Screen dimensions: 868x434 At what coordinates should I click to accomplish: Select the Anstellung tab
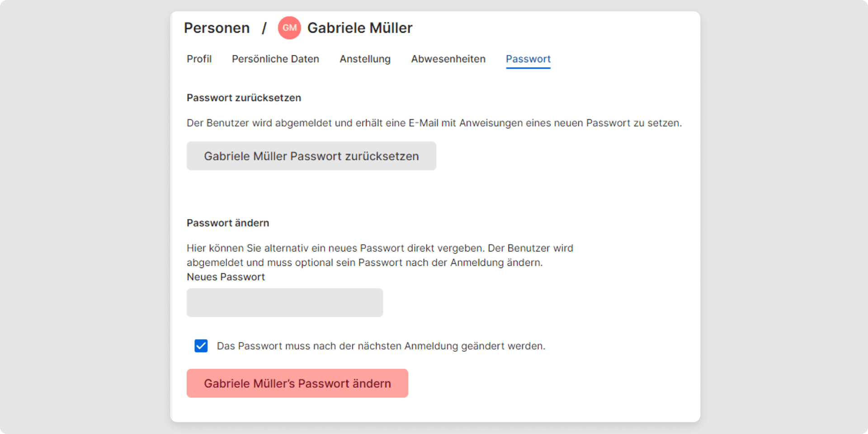tap(365, 59)
